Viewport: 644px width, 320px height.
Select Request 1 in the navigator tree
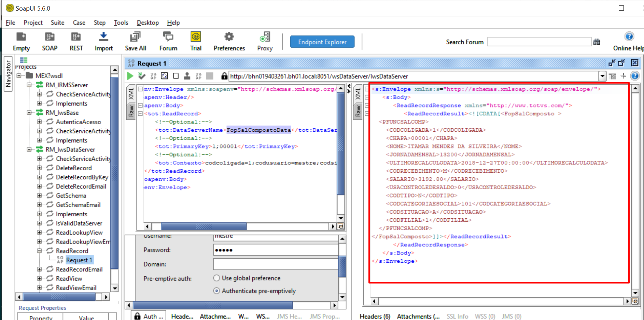coord(79,260)
